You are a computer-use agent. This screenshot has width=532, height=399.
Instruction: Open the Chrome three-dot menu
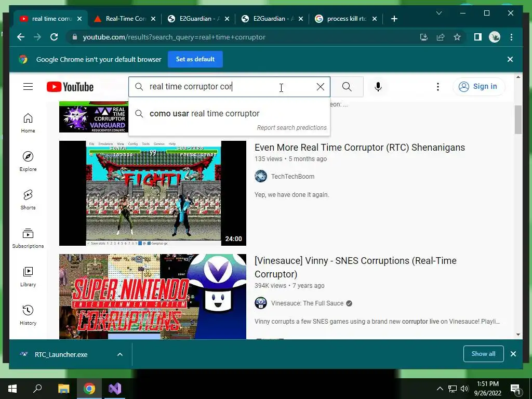point(511,37)
